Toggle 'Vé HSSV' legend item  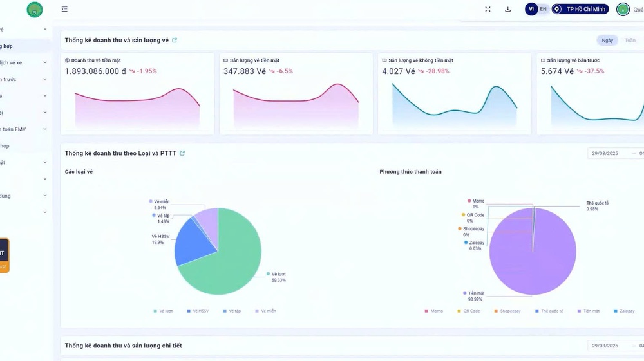(x=198, y=311)
